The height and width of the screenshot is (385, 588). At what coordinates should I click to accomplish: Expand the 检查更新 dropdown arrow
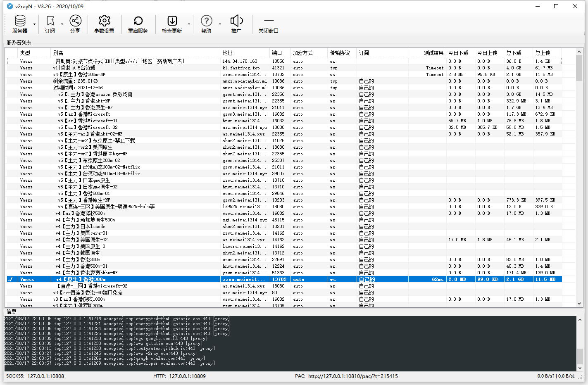click(189, 24)
